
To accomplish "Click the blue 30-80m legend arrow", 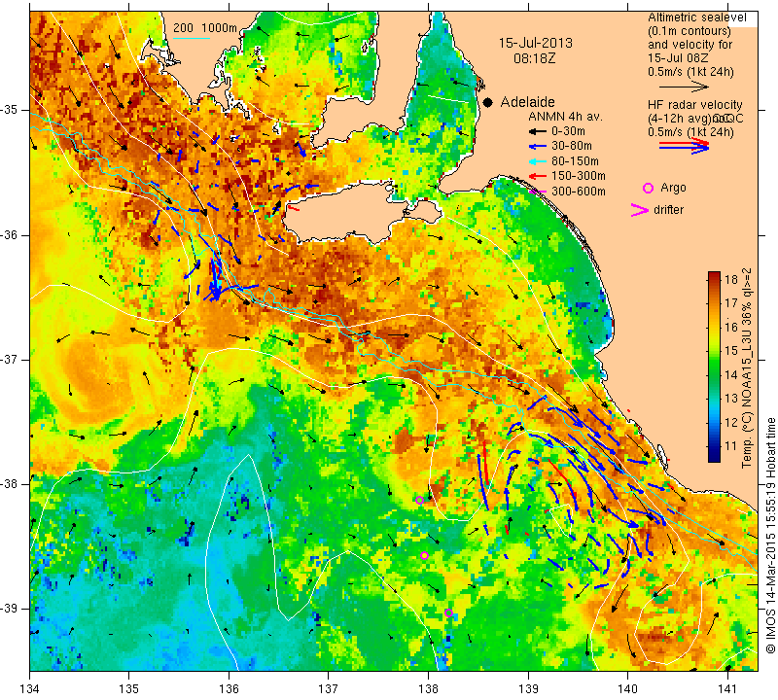I will pos(537,147).
